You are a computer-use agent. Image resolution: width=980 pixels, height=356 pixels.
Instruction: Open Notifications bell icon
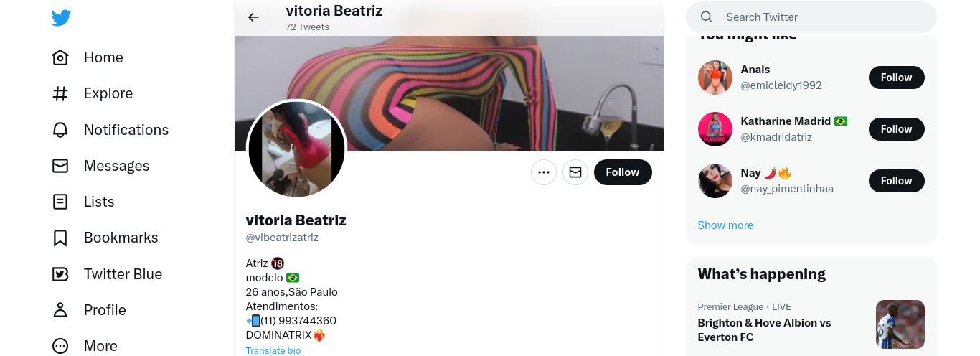point(60,130)
